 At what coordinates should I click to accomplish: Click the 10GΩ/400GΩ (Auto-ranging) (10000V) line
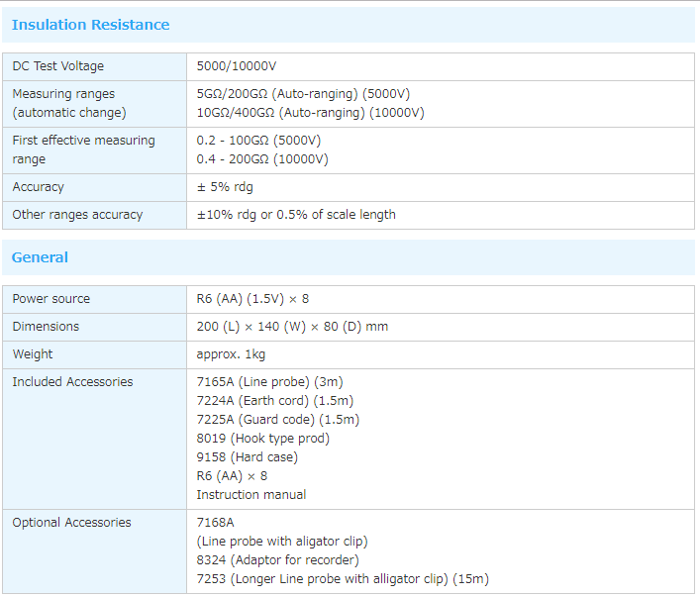[310, 113]
